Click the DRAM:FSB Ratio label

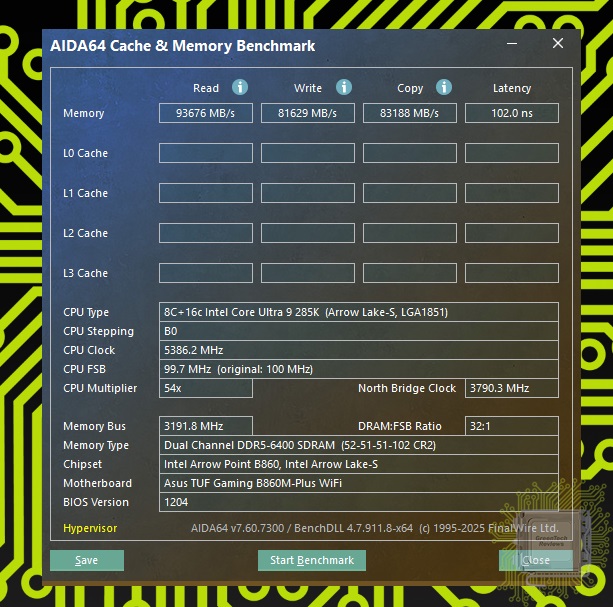click(400, 426)
